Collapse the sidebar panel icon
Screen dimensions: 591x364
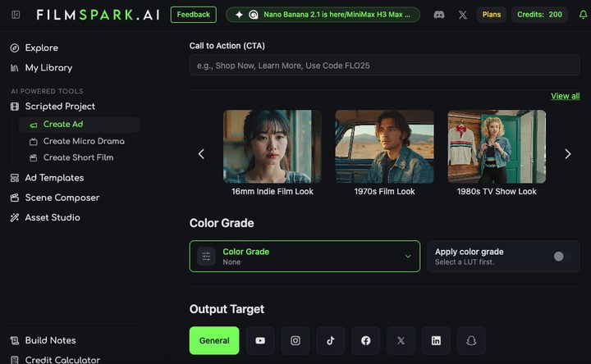pyautogui.click(x=16, y=15)
